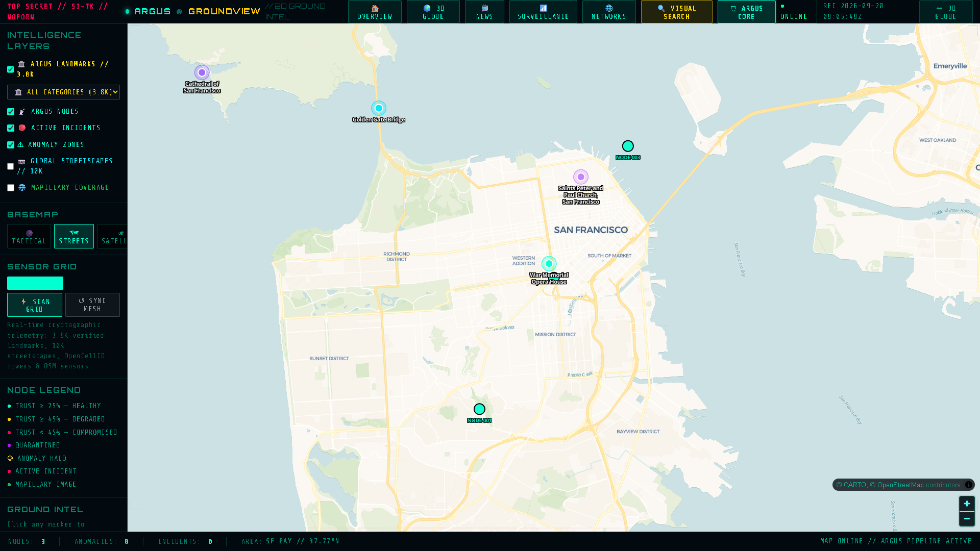Select Saints Peter and Paul Church marker
The width and height of the screenshot is (980, 551).
pos(581,177)
